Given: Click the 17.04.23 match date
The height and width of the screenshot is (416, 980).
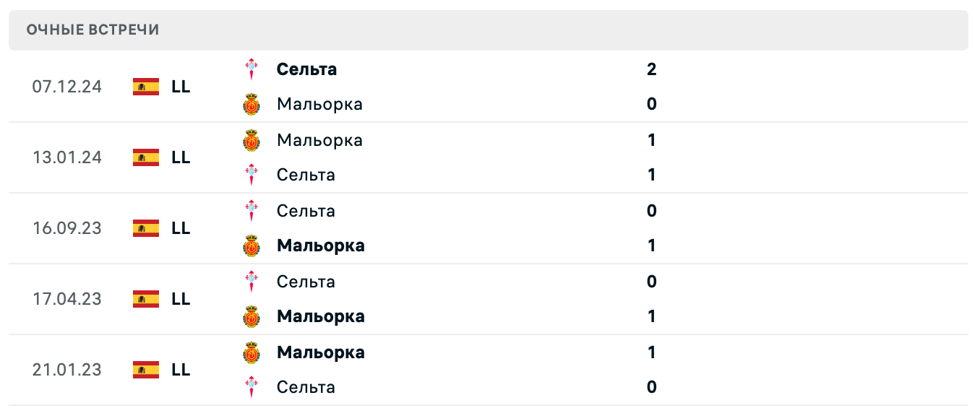Looking at the screenshot, I should pyautogui.click(x=67, y=299).
